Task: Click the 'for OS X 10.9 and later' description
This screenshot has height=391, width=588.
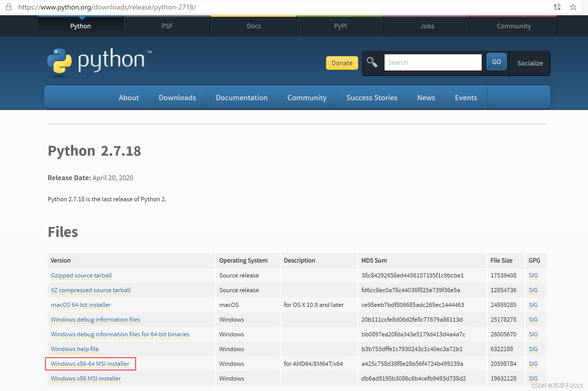Action: [314, 305]
